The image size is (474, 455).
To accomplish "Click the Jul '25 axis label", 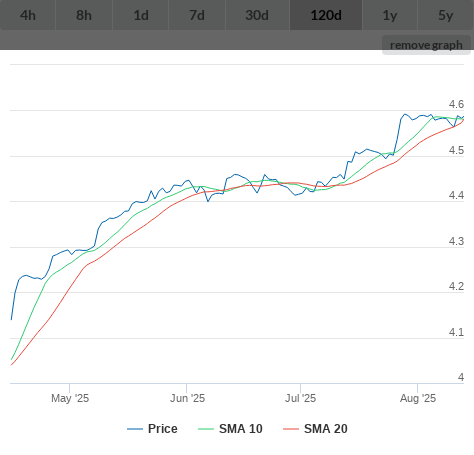I will coord(300,398).
